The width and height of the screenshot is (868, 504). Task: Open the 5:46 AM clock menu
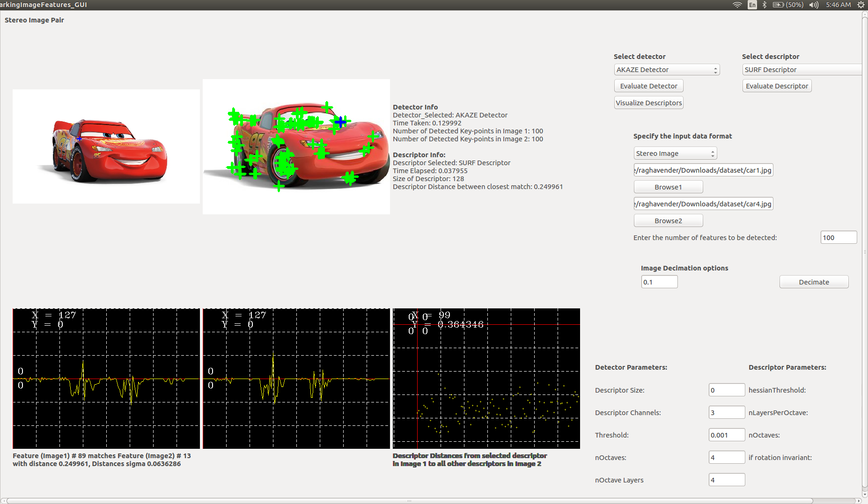click(839, 5)
